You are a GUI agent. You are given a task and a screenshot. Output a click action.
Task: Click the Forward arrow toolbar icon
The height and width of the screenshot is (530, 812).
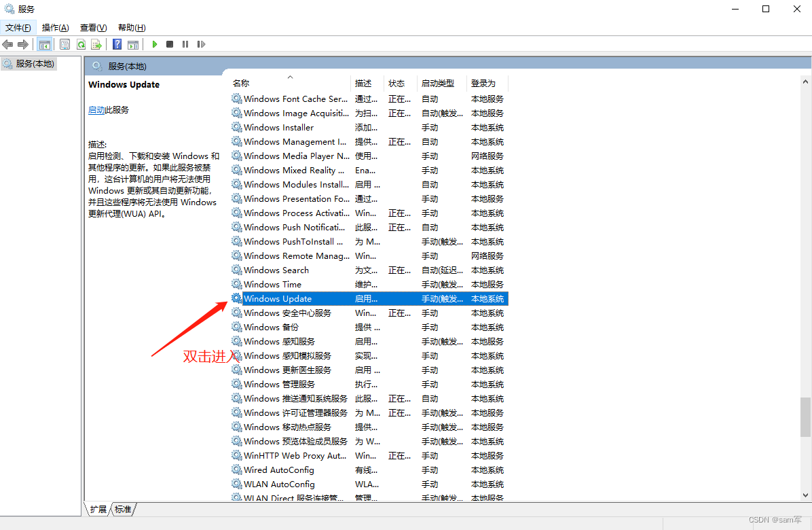[x=23, y=45]
